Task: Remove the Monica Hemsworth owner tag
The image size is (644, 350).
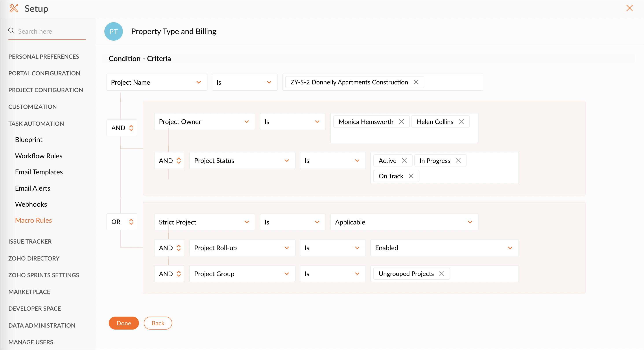Action: pyautogui.click(x=401, y=122)
